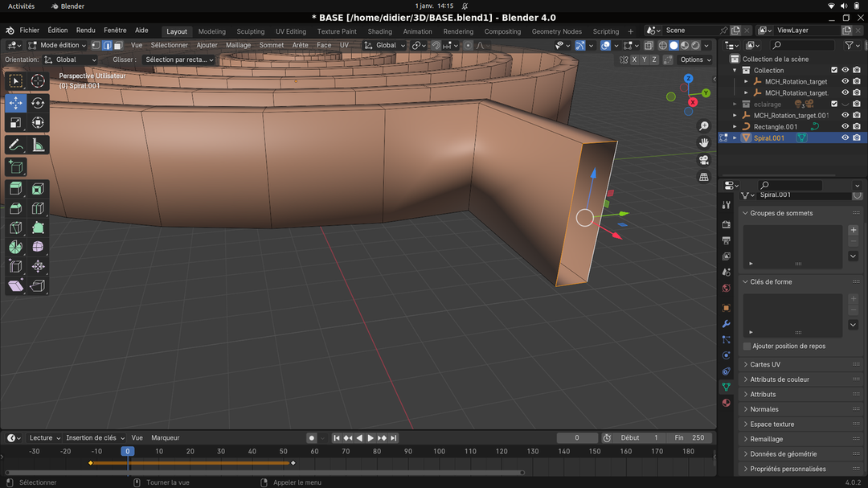The image size is (868, 488).
Task: Hide Spiral.001 in viewport via eye icon
Action: (x=845, y=137)
